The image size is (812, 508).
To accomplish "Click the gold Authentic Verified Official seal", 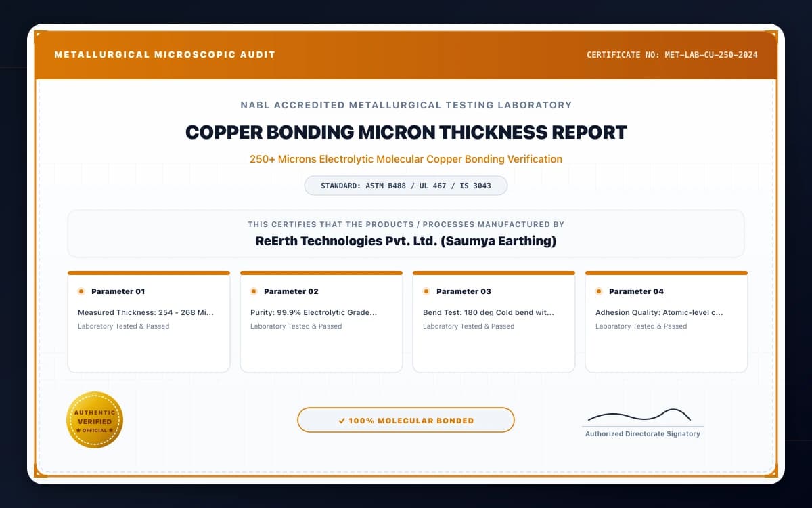I will (x=95, y=421).
